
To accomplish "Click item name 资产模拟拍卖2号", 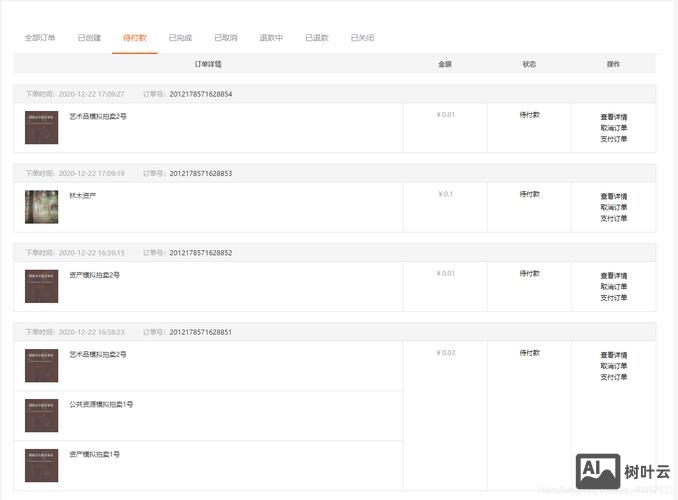I will click(94, 275).
